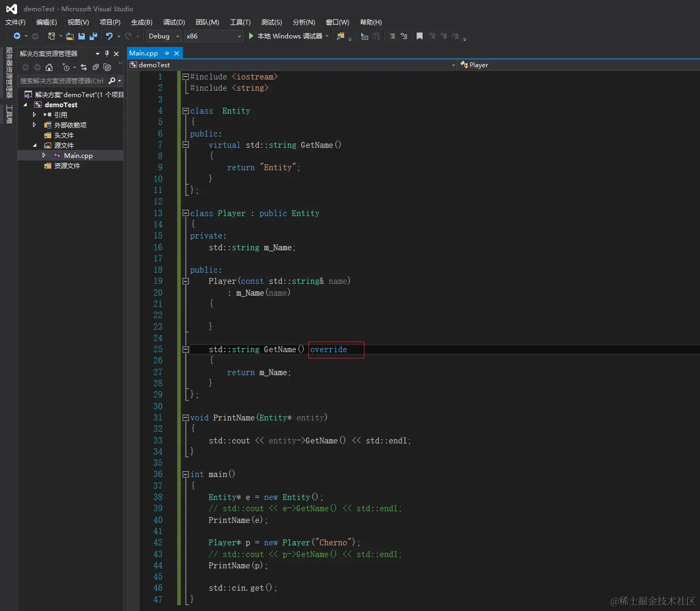Open the 团队(M) menu

coord(208,22)
